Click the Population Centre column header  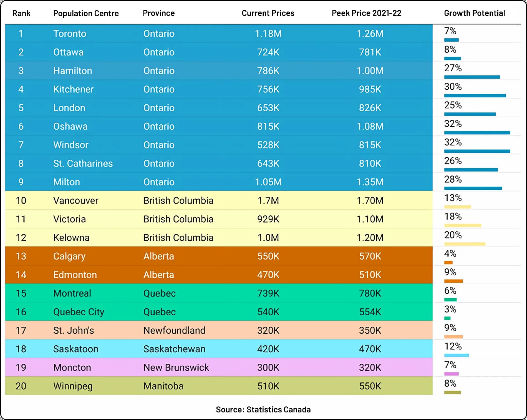pos(86,13)
